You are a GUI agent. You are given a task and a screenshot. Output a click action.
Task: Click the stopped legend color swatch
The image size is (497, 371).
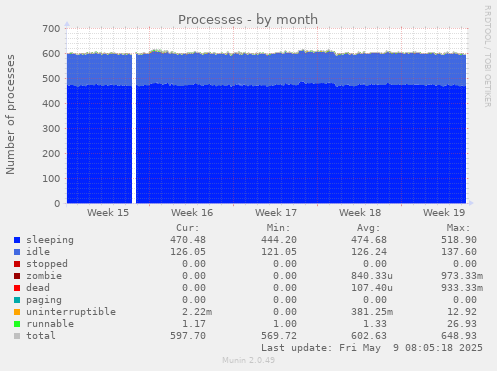click(17, 264)
